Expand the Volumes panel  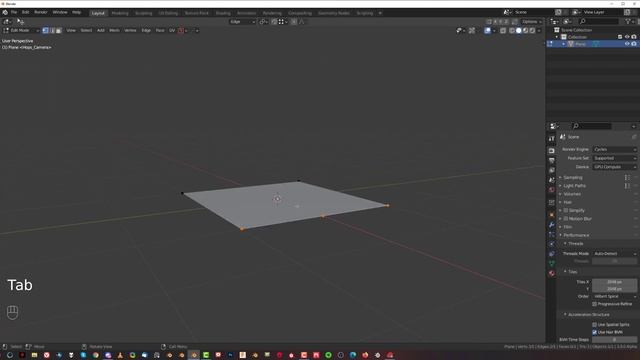coord(571,194)
